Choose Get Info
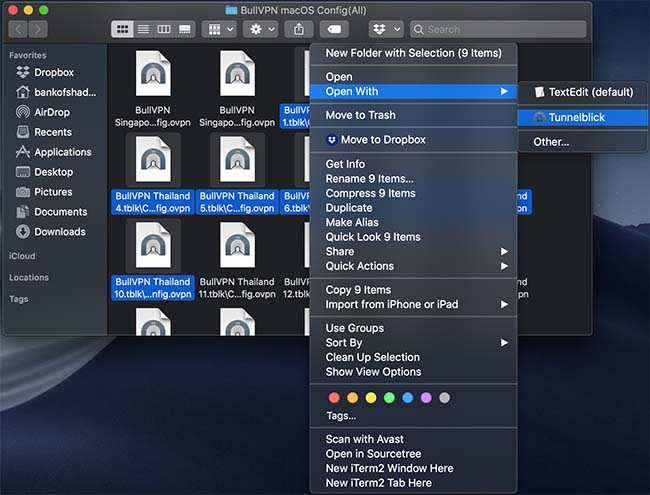Screen dimensions: 650x495 [413, 164]
